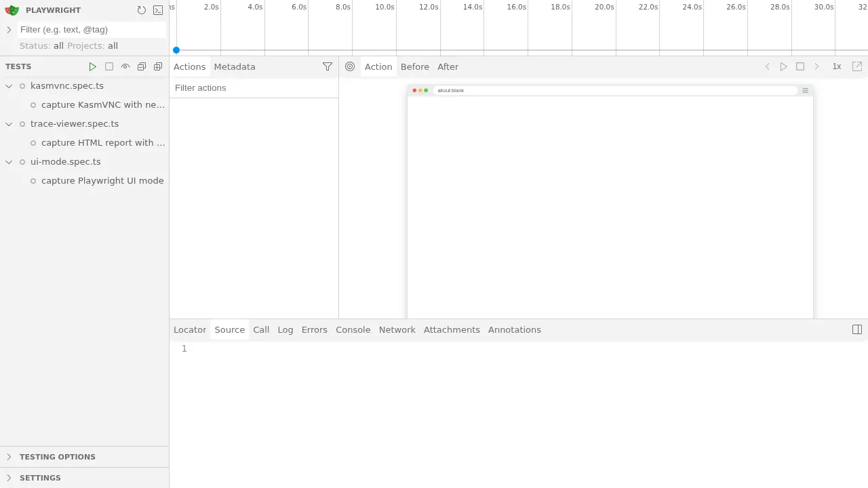This screenshot has height=488, width=868.
Task: Collapse all tests using the collapse icon
Action: tap(142, 66)
